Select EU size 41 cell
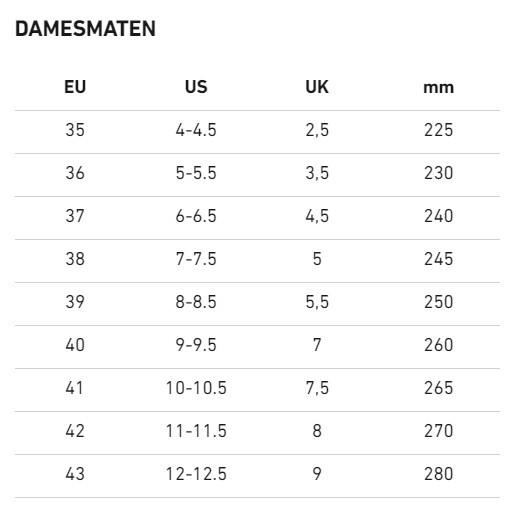Viewport: 513px width, 526px height. click(74, 387)
